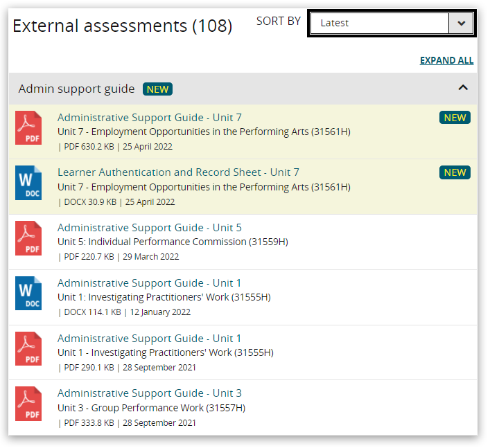
Task: Click the PDF icon for Unit 3 guide
Action: 28,404
